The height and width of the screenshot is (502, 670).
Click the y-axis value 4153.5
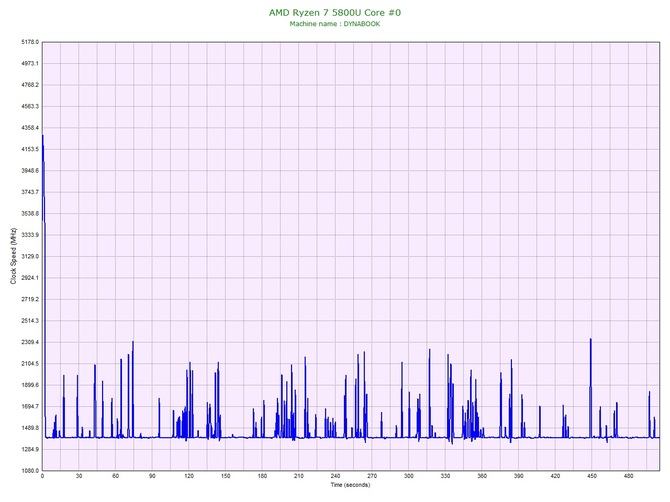click(x=30, y=149)
